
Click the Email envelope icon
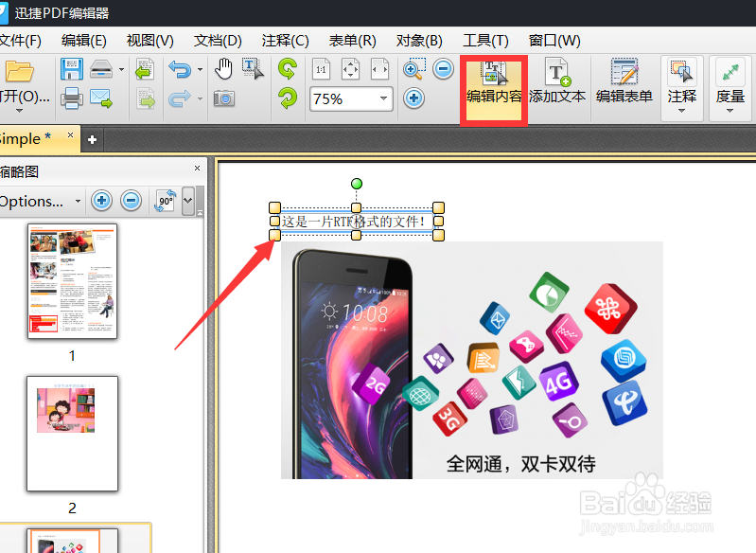(x=101, y=98)
